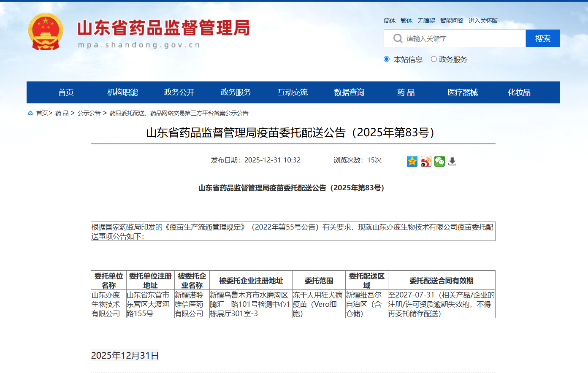The image size is (588, 373).
Task: Select the 本站信息 radio button
Action: tap(387, 59)
